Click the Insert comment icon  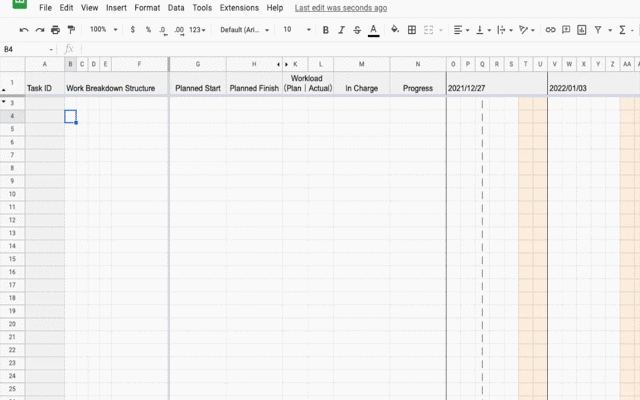click(x=565, y=30)
